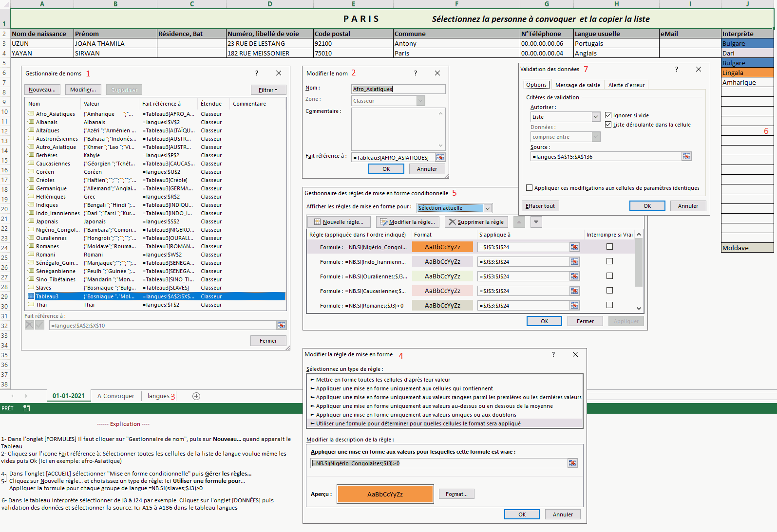Open the Autoriser Liste dropdown

(x=595, y=117)
